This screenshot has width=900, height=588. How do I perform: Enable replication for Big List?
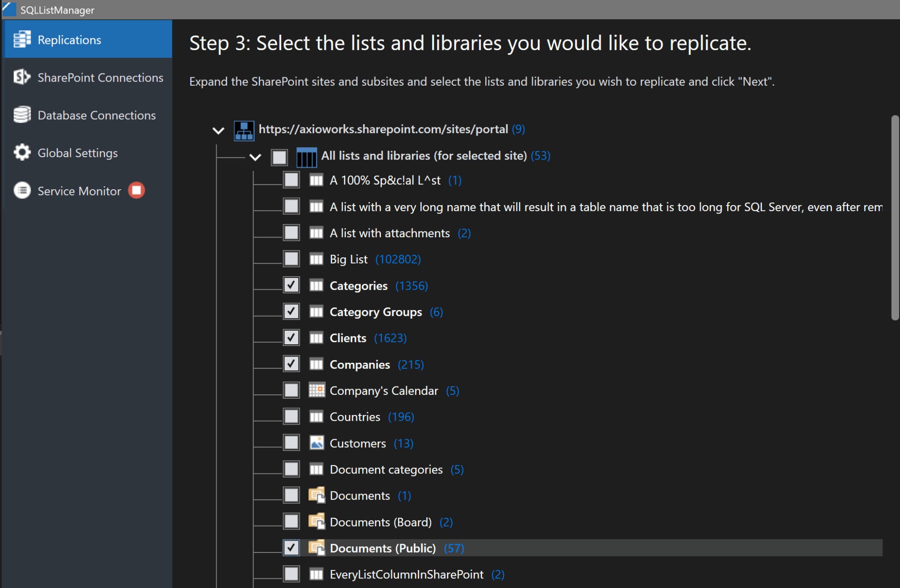[x=291, y=258]
